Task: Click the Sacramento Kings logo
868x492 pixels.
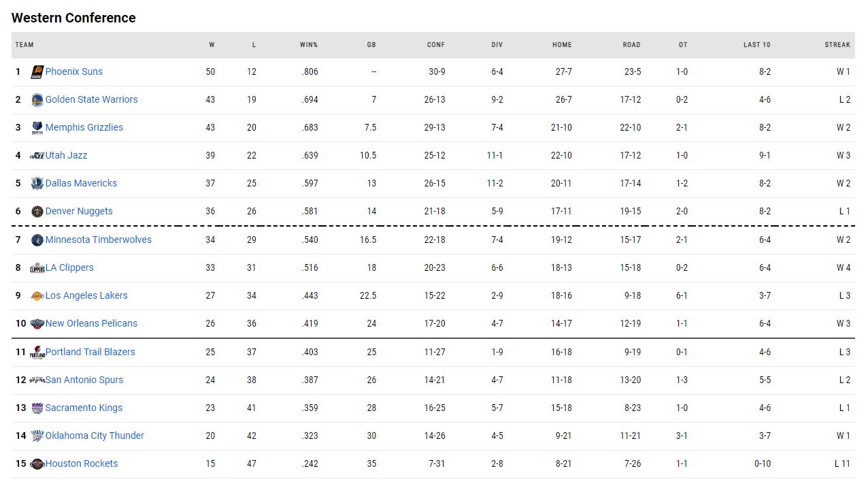Action: [x=36, y=408]
